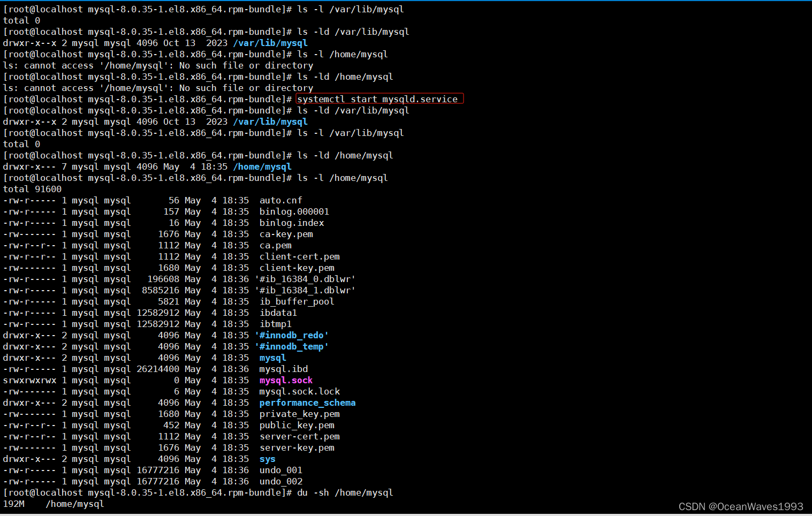
Task: Select the binlog.000001 file name
Action: pos(294,211)
